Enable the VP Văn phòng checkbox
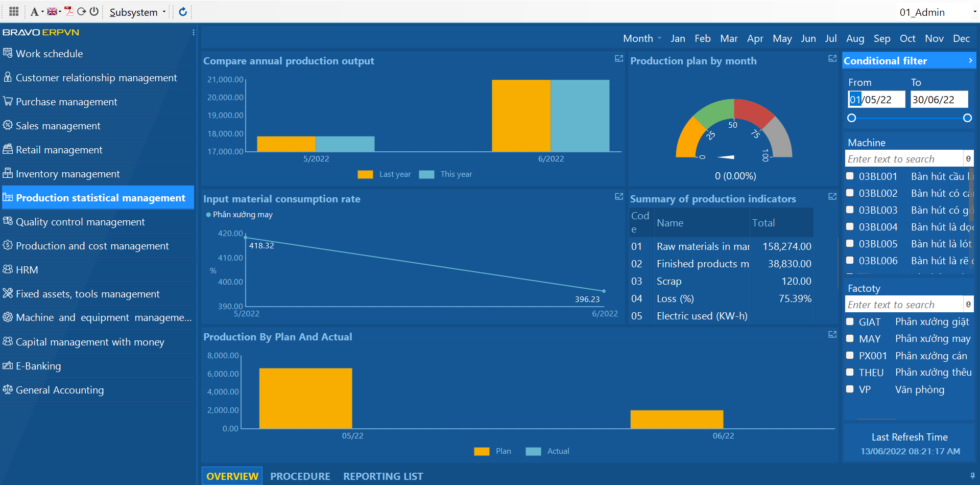Viewport: 980px width, 485px height. click(x=850, y=389)
